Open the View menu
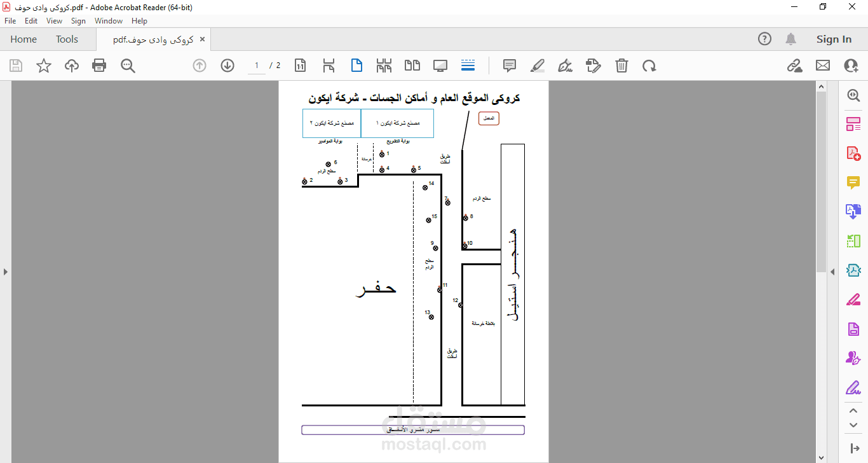Viewport: 868px width, 463px height. pyautogui.click(x=54, y=21)
